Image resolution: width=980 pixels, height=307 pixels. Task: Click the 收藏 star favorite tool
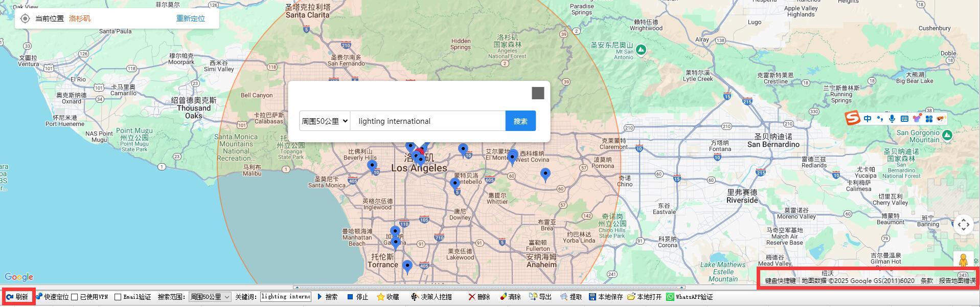388,297
